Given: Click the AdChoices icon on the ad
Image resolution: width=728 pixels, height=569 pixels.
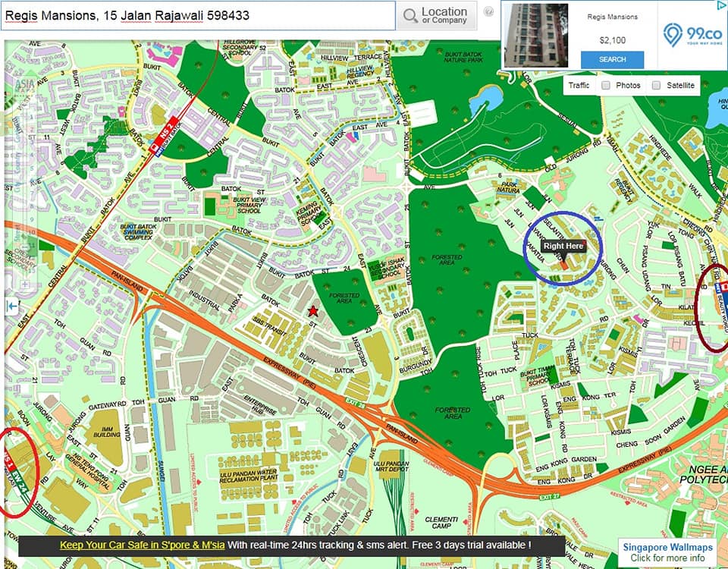Looking at the screenshot, I should pos(720,6).
